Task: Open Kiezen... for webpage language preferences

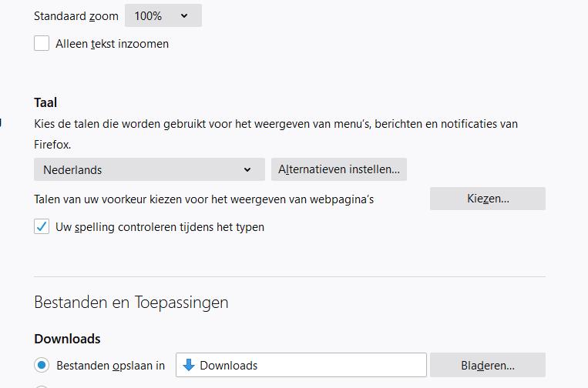Action: (487, 199)
